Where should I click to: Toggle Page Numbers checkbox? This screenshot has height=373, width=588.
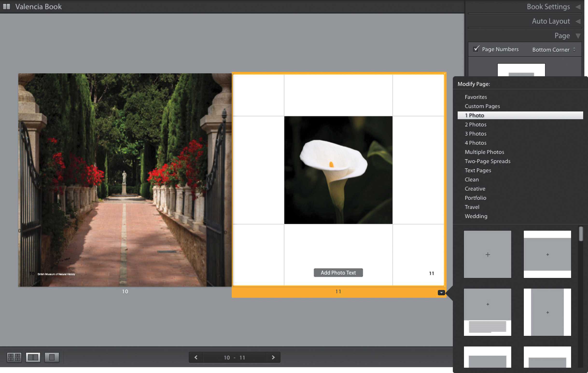point(476,49)
